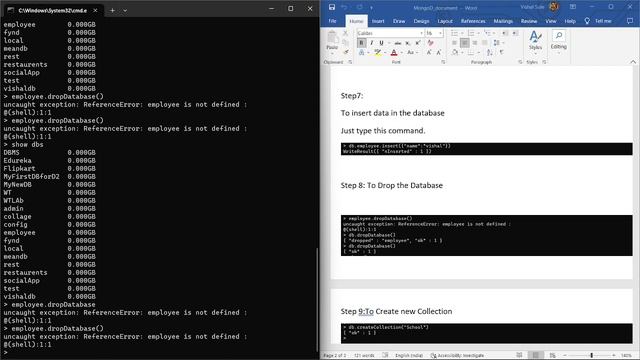
Task: Toggle Subscript formatting
Action: 407,43
